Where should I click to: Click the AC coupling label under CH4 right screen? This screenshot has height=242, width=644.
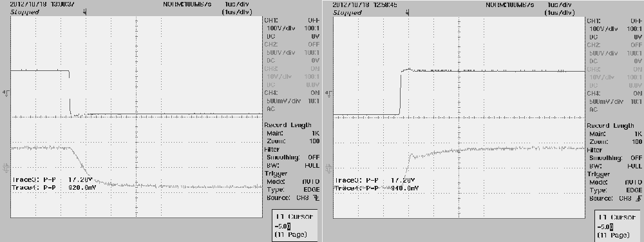click(594, 110)
